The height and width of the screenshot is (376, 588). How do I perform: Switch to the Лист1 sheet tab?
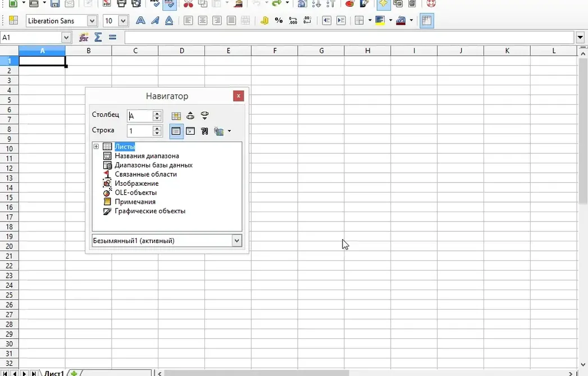(x=54, y=373)
